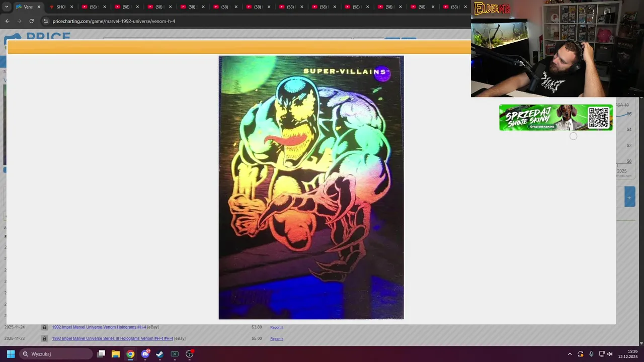This screenshot has height=362, width=644.
Task: Click the Sprzedaj swoje skiny banner
Action: pos(556,118)
